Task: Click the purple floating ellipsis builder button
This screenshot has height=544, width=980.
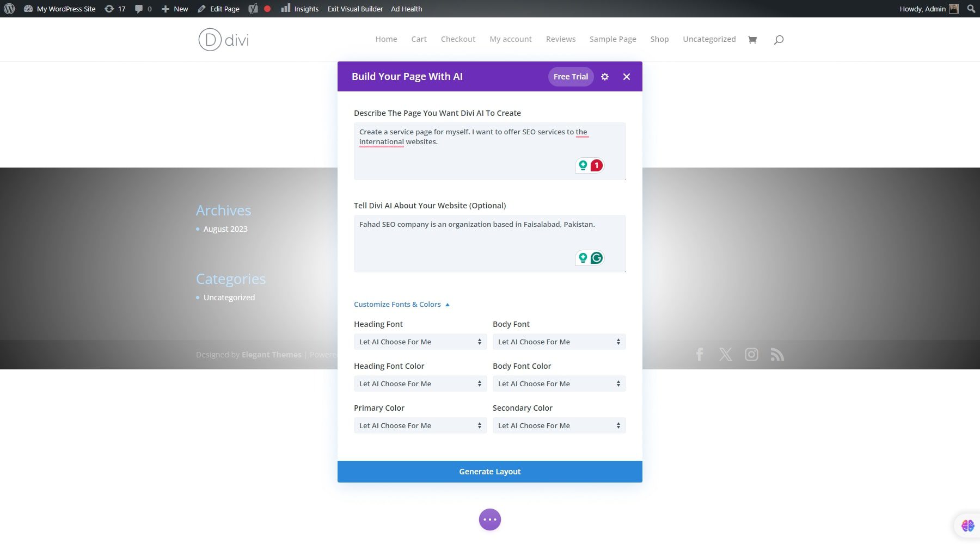Action: [x=489, y=520]
